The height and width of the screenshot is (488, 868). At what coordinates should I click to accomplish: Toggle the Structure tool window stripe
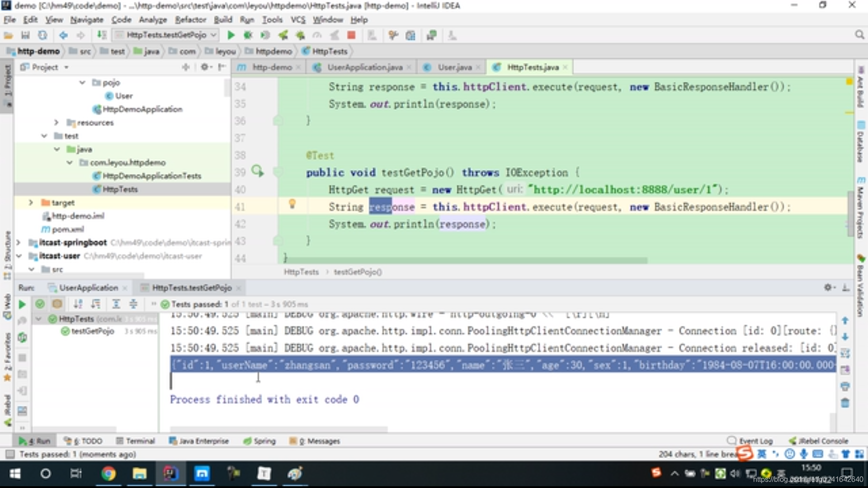(x=7, y=255)
